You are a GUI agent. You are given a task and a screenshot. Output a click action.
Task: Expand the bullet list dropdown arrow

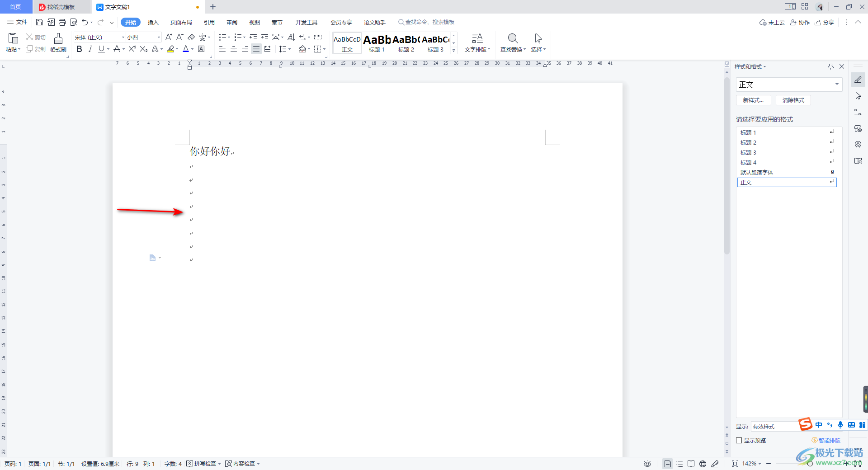[x=229, y=37]
